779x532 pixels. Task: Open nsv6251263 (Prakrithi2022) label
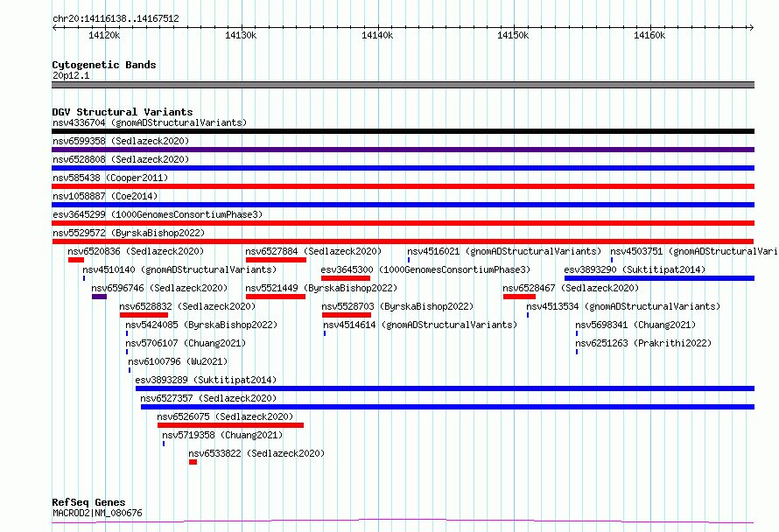tap(643, 343)
